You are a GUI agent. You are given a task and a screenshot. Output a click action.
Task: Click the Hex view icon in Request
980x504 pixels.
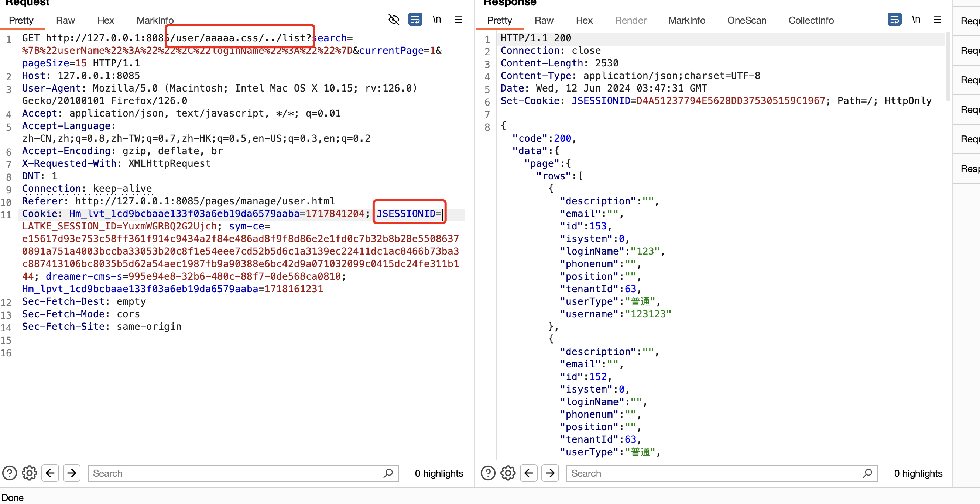(105, 19)
